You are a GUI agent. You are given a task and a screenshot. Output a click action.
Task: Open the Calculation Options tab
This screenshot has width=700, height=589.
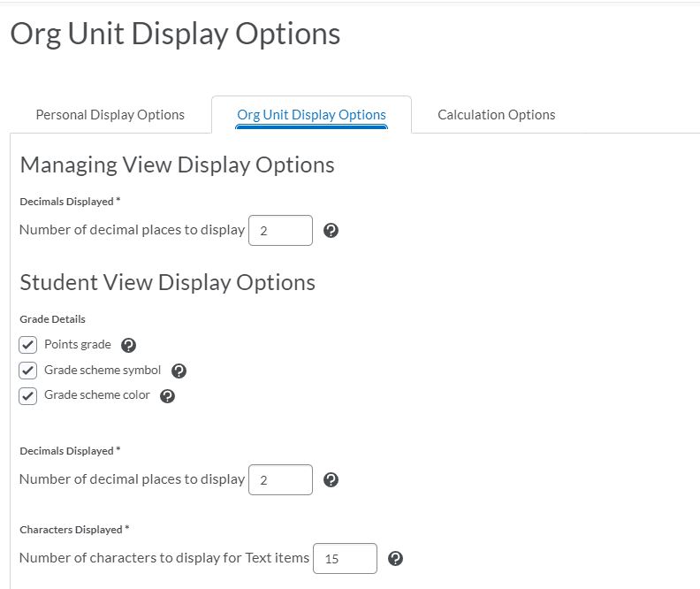click(497, 115)
